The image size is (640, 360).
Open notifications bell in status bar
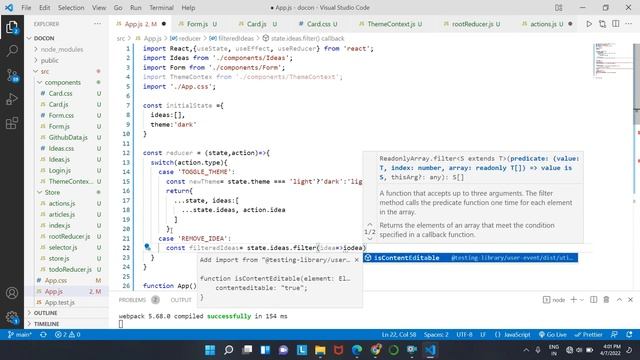(629, 334)
